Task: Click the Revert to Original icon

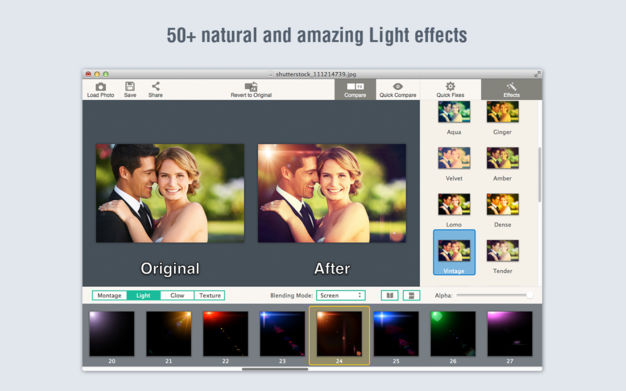Action: 251,86
